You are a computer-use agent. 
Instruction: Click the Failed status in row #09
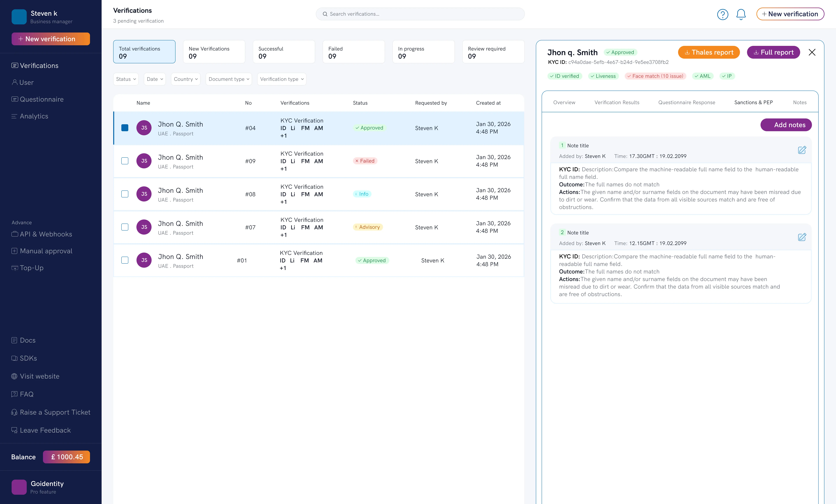coord(365,161)
